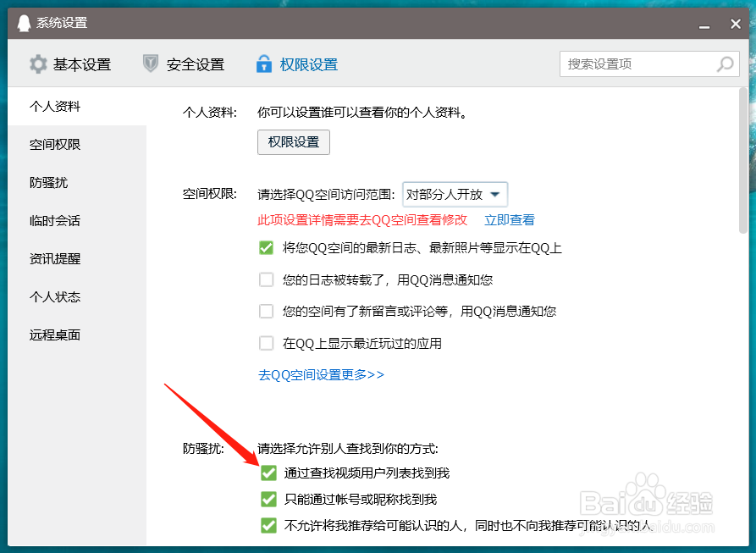Click the 请选择允许别人查找到你的方式 label
Viewport: 756px width, 553px height.
pyautogui.click(x=348, y=449)
